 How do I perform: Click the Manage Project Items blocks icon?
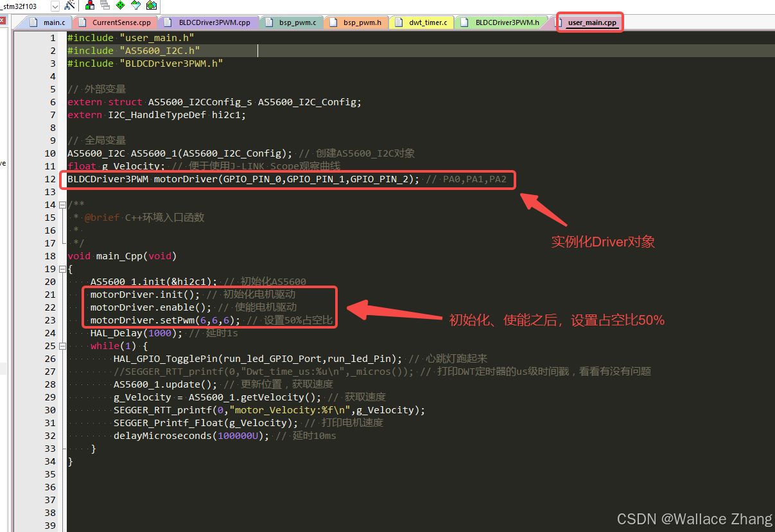pyautogui.click(x=90, y=5)
